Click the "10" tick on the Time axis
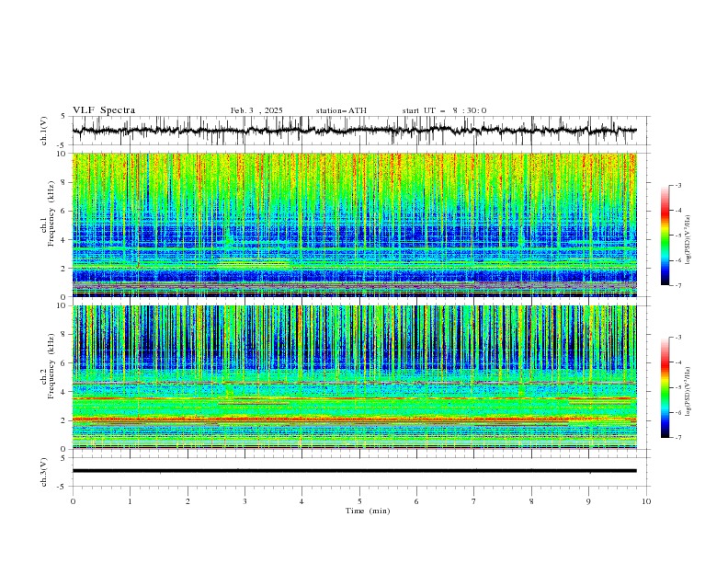This screenshot has height=563, width=728. pyautogui.click(x=646, y=501)
